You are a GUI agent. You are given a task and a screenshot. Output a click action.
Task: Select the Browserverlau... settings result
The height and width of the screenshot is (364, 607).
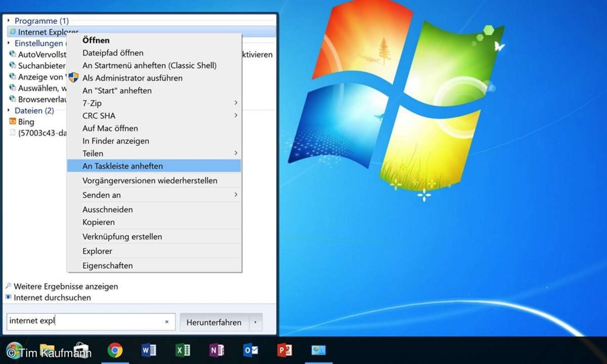click(38, 99)
